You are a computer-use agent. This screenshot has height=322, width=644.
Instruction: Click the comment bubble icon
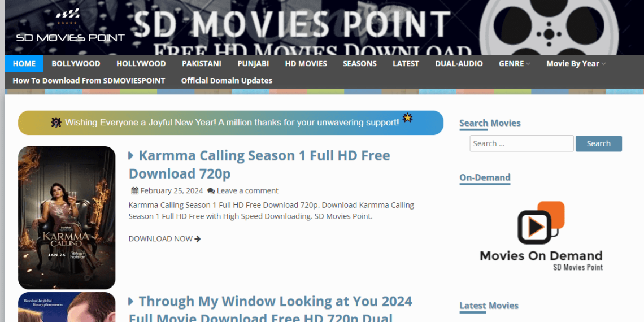coord(211,191)
